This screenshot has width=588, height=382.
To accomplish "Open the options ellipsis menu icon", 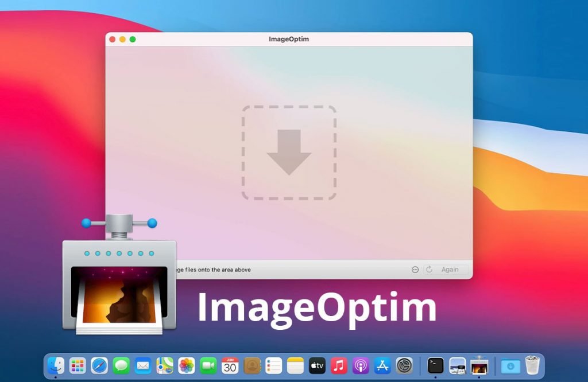I will 415,270.
